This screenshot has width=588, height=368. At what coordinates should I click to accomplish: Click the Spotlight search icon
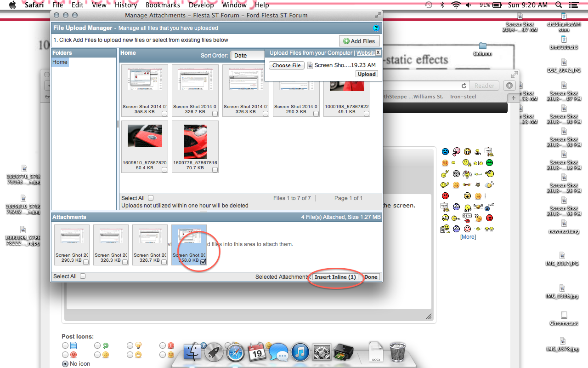coord(559,5)
